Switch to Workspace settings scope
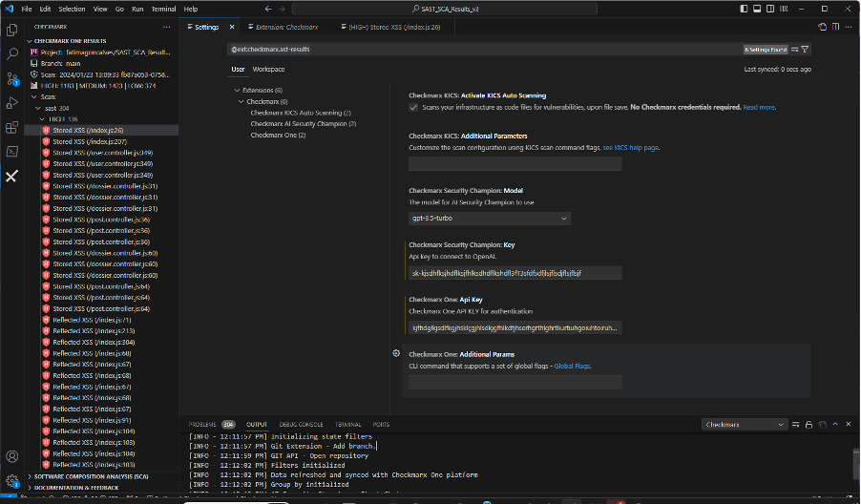The width and height of the screenshot is (861, 504). point(268,69)
